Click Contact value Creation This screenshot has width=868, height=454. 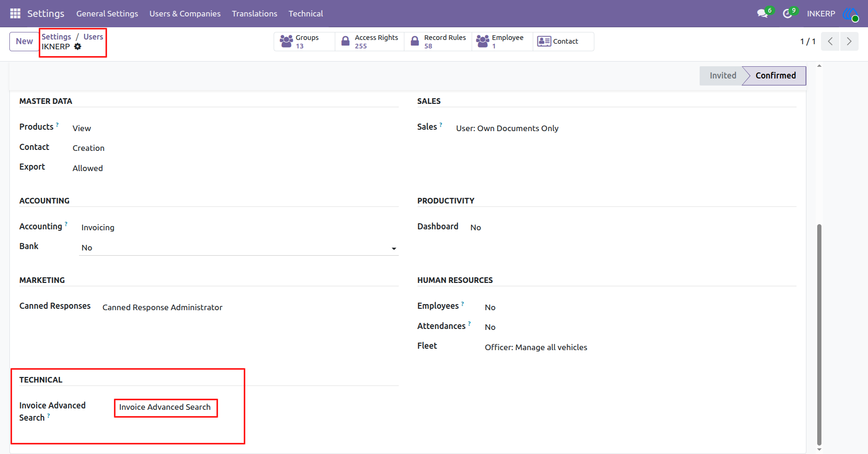point(88,148)
